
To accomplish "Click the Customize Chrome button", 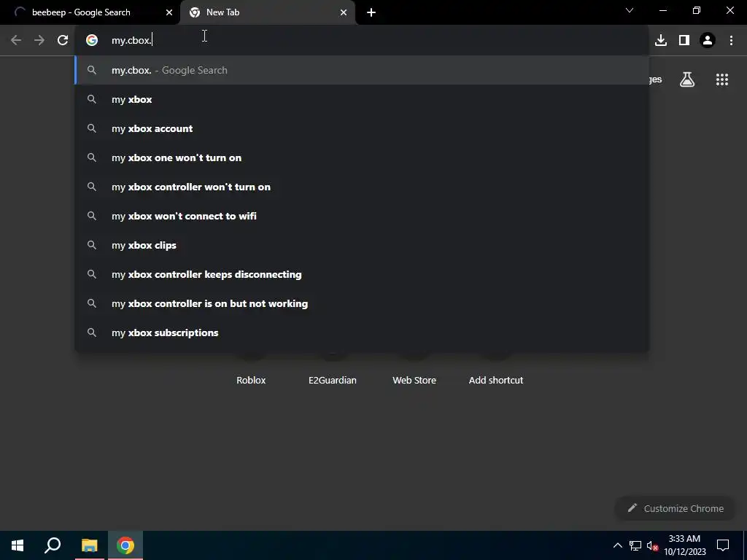I will [x=676, y=508].
